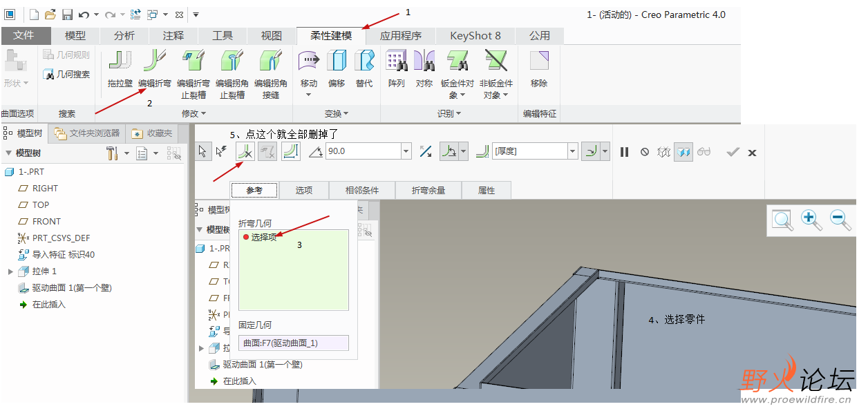Click the 非钣金件对象 recognition icon
868x411 pixels.
[496, 61]
